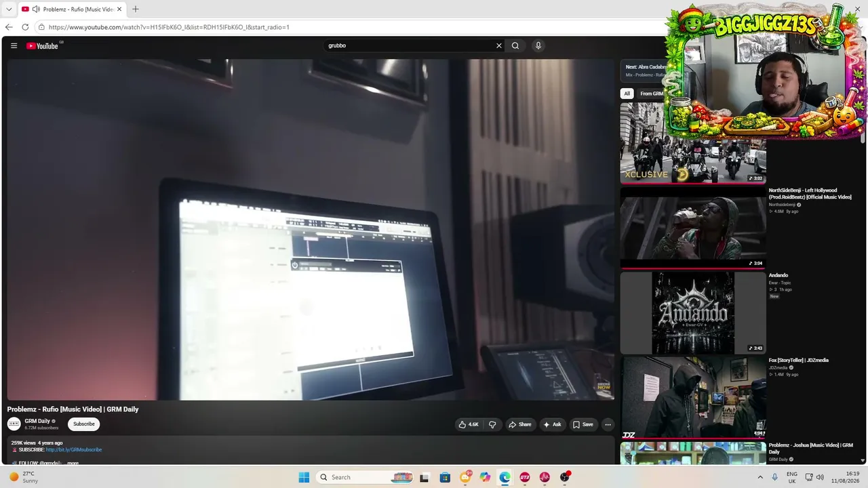
Task: Open the motorbikes XCLUSIVE video thumbnail
Action: [x=693, y=143]
